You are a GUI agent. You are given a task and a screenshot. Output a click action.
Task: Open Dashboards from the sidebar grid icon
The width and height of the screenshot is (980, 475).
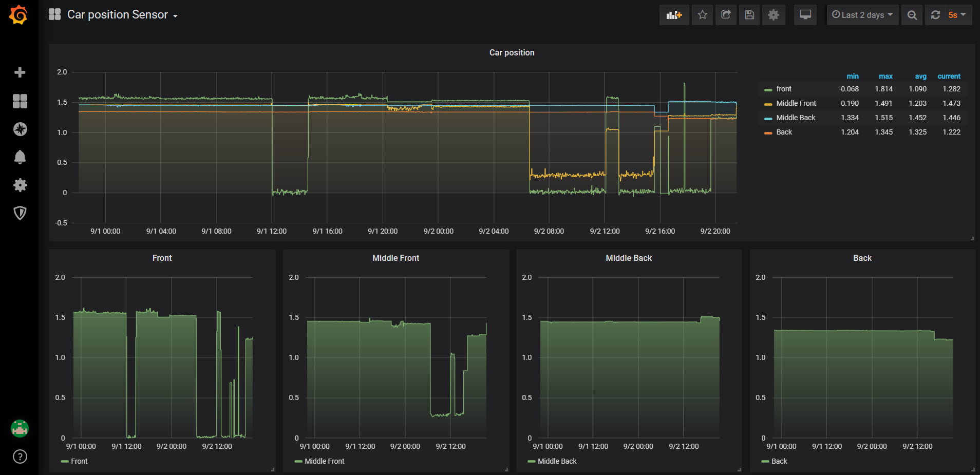(20, 101)
